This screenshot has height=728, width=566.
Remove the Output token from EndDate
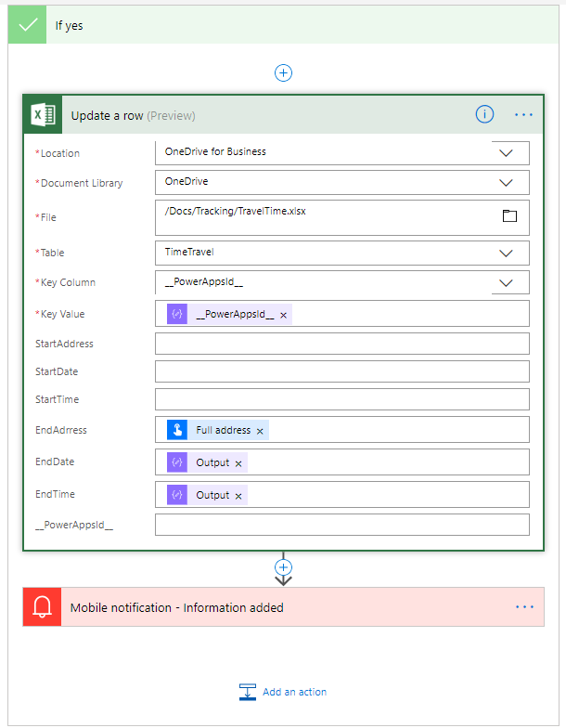click(x=238, y=463)
